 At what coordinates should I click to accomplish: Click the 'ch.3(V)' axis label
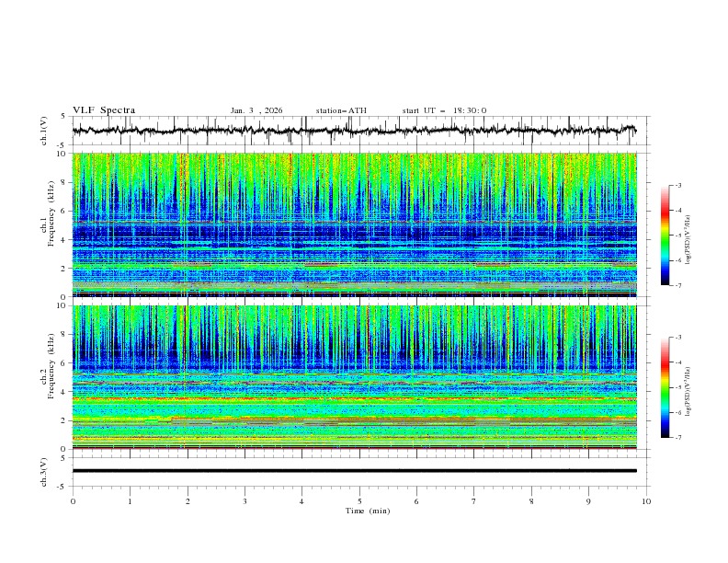tap(44, 472)
